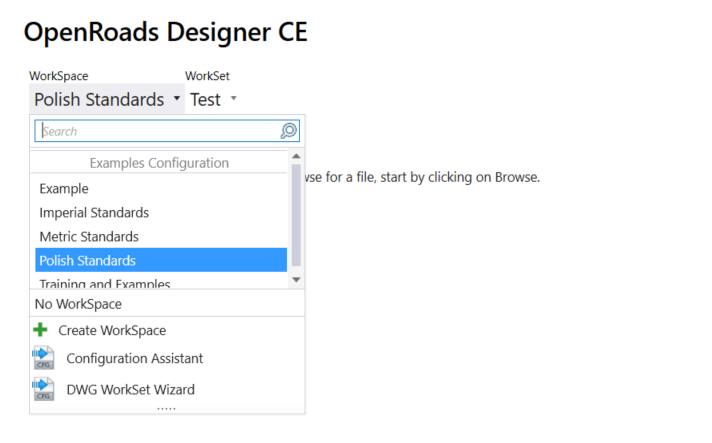Click the list scroll up arrow
The width and height of the screenshot is (712, 443).
(x=297, y=156)
